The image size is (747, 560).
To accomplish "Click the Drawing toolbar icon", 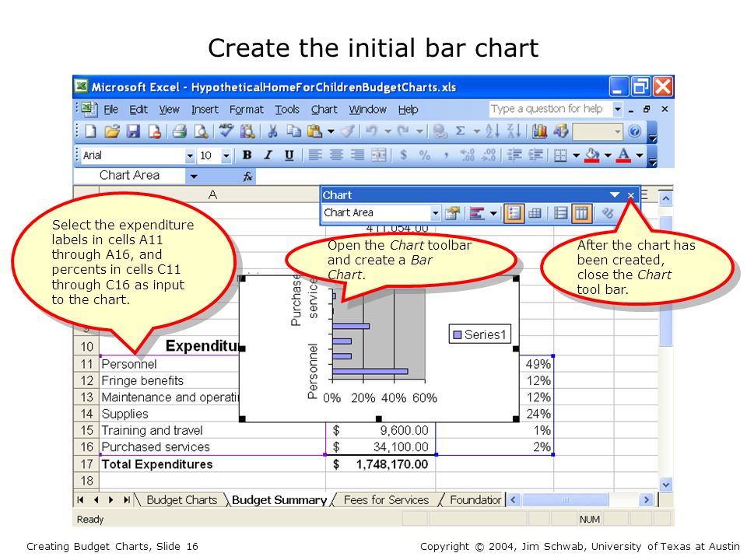I will (x=561, y=131).
